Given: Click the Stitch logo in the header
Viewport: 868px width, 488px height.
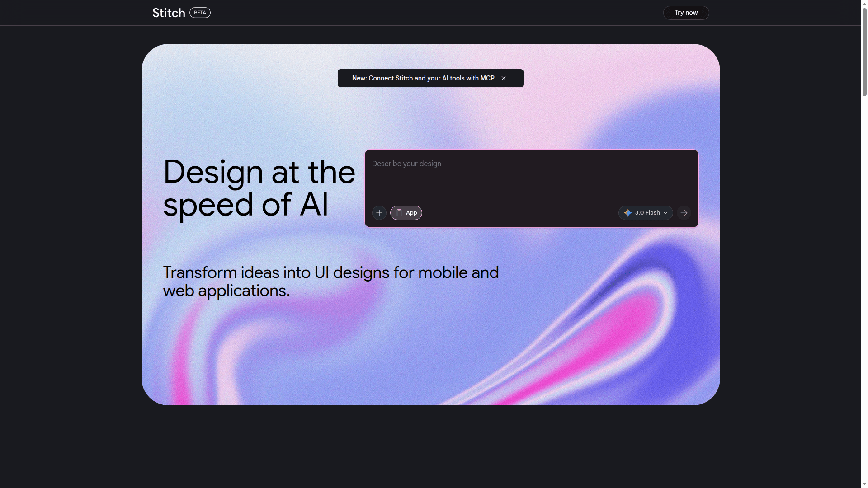Looking at the screenshot, I should coord(169,13).
